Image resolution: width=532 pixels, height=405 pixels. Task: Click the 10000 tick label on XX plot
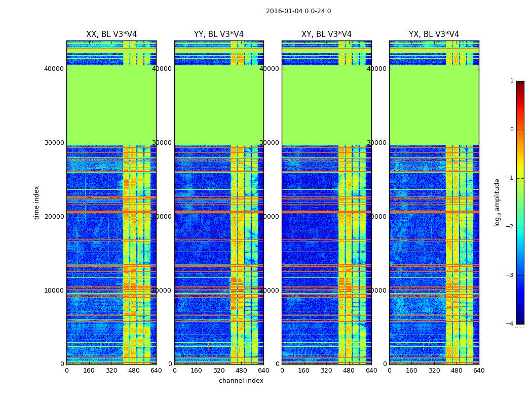pos(54,291)
